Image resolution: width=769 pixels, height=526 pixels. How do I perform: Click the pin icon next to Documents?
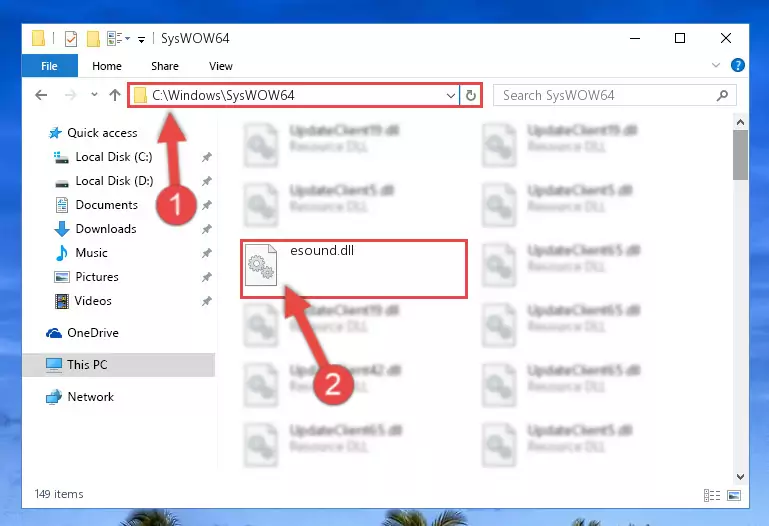(x=207, y=205)
